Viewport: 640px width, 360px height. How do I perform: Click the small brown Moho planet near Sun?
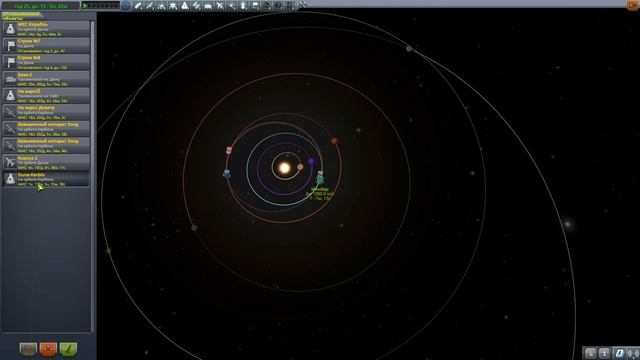point(300,167)
